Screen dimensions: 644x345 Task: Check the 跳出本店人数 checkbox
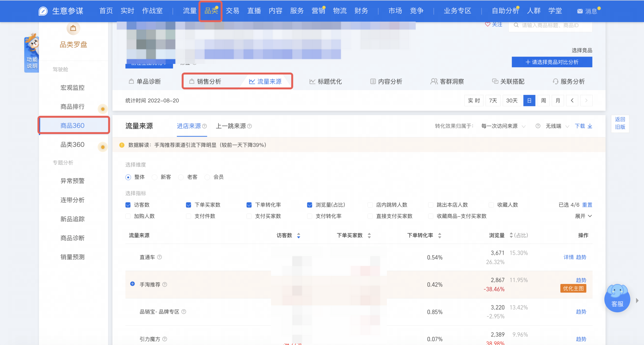tap(431, 205)
